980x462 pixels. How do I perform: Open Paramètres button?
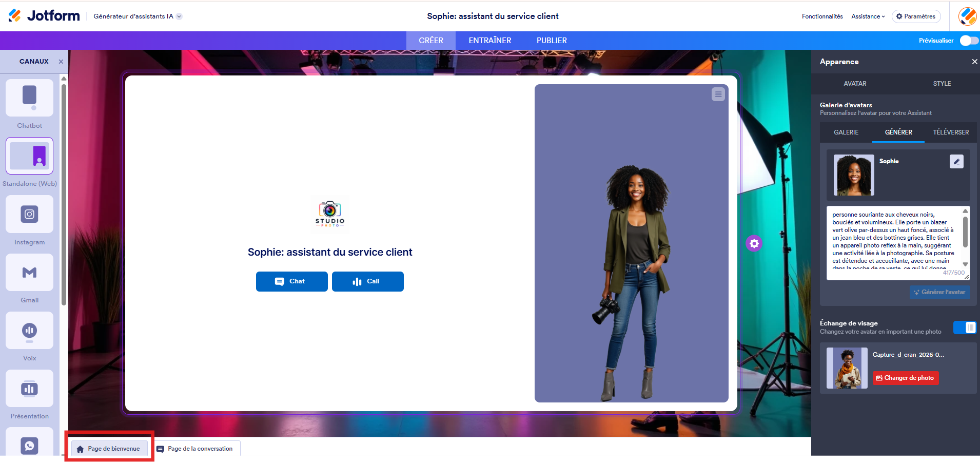coord(916,16)
